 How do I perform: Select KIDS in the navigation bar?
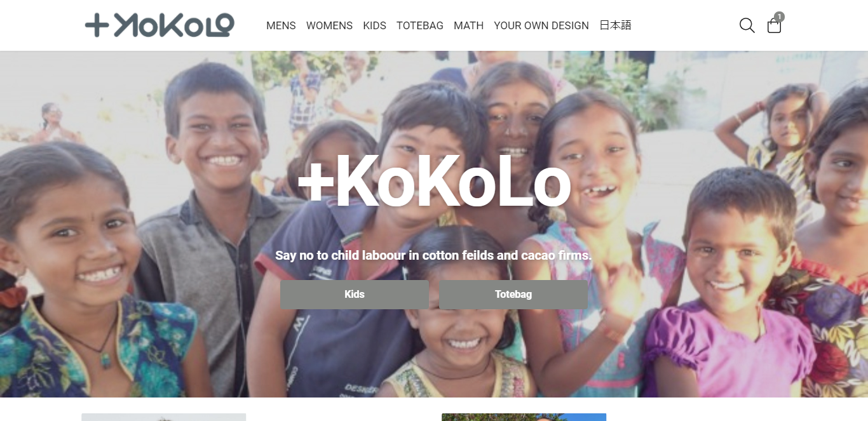pyautogui.click(x=374, y=25)
